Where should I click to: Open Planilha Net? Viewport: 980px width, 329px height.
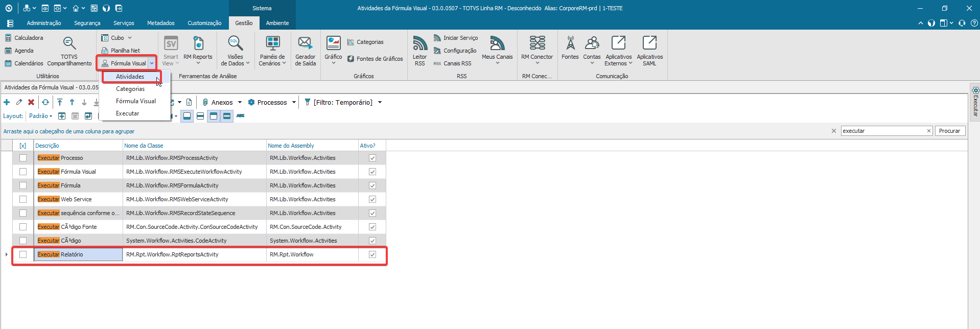click(x=121, y=51)
